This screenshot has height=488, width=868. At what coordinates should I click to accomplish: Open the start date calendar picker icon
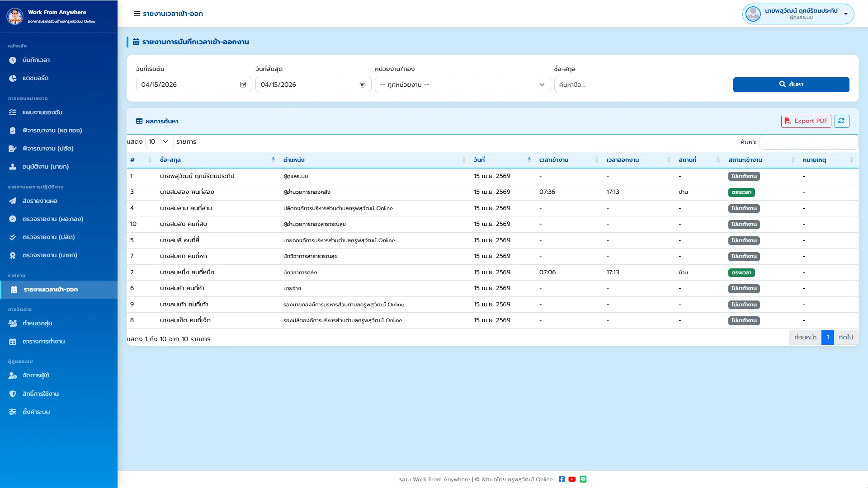[x=243, y=84]
